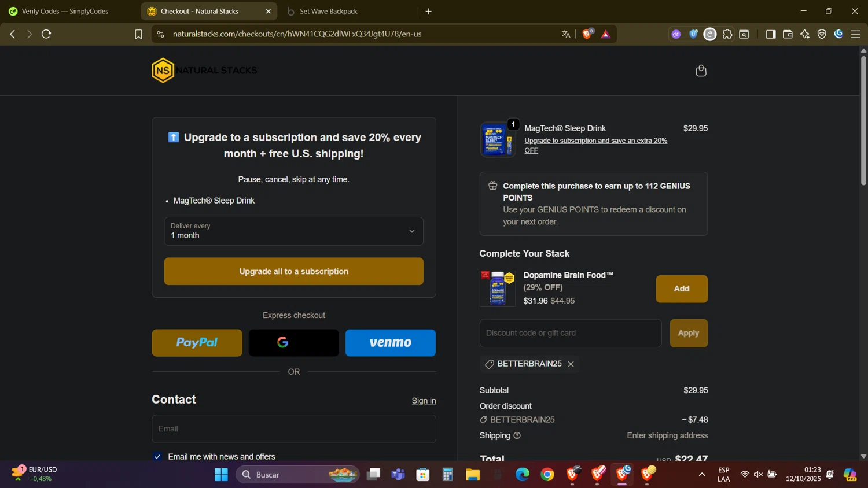The width and height of the screenshot is (868, 488).
Task: Reload the checkout page
Action: click(46, 34)
